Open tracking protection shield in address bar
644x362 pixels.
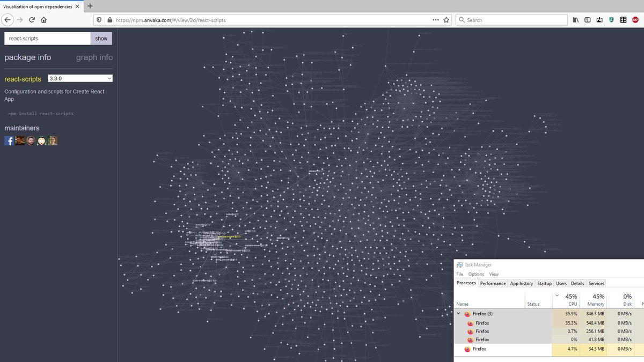(99, 20)
